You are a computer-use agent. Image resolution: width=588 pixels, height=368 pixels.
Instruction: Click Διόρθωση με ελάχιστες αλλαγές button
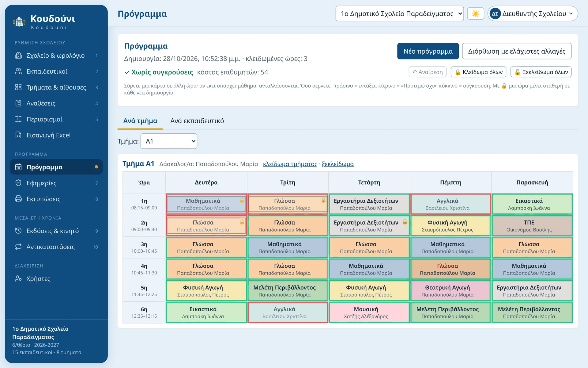[x=517, y=51]
